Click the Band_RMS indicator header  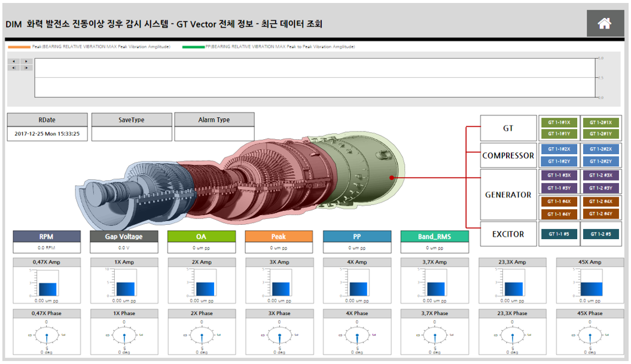[435, 237]
